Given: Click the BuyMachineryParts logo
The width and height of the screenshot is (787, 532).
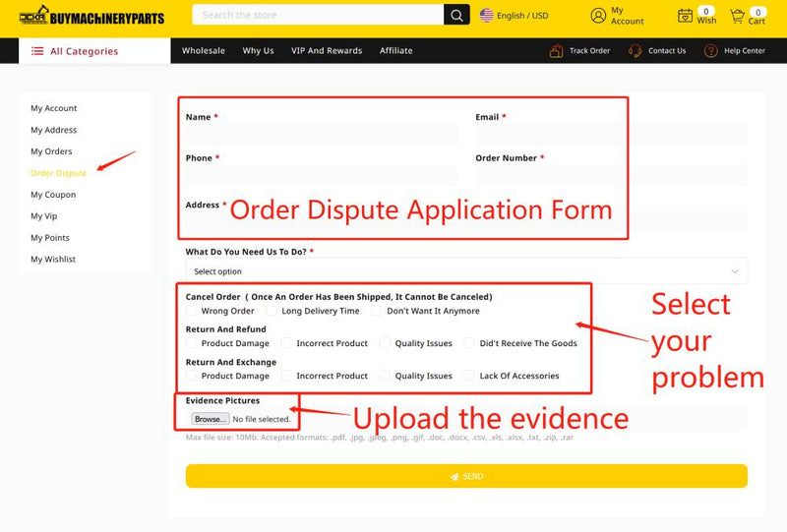Looking at the screenshot, I should point(91,16).
